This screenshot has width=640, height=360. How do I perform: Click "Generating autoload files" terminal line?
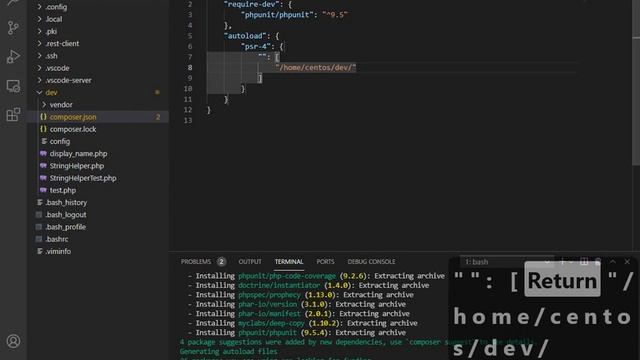229,351
